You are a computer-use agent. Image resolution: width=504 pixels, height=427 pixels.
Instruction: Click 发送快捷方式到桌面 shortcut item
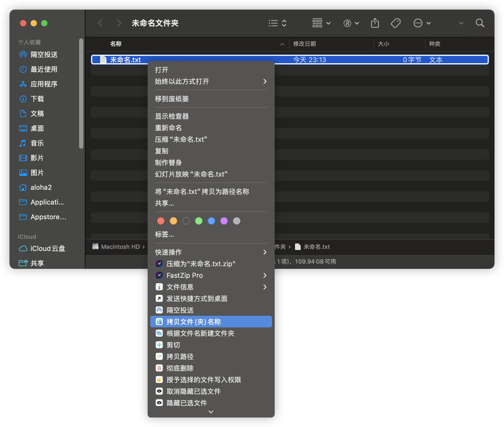[197, 299]
